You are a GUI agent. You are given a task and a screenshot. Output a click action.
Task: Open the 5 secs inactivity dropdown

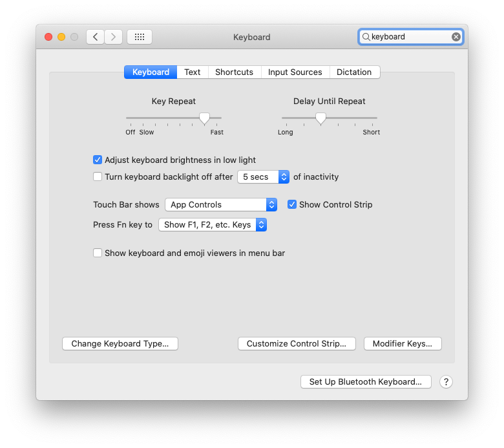coord(263,177)
